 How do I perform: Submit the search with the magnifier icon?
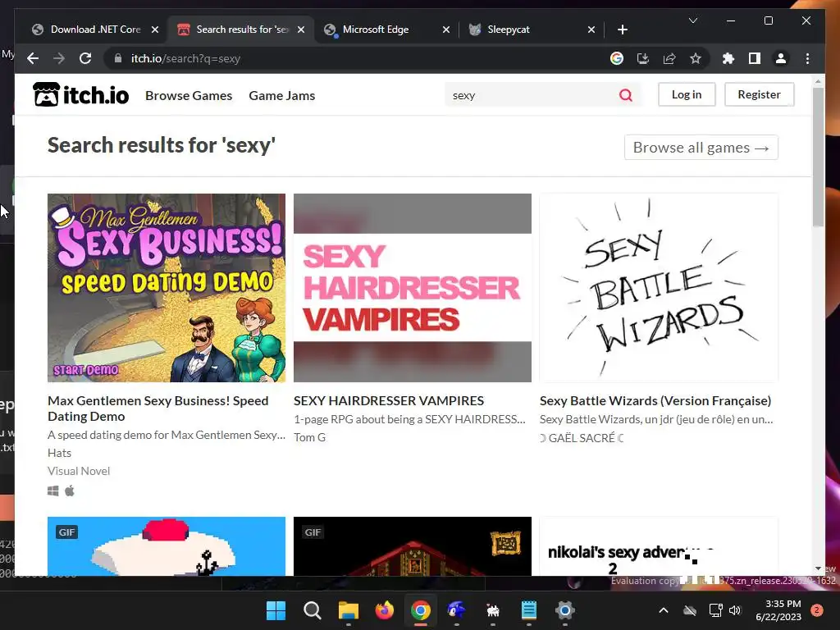(x=626, y=95)
